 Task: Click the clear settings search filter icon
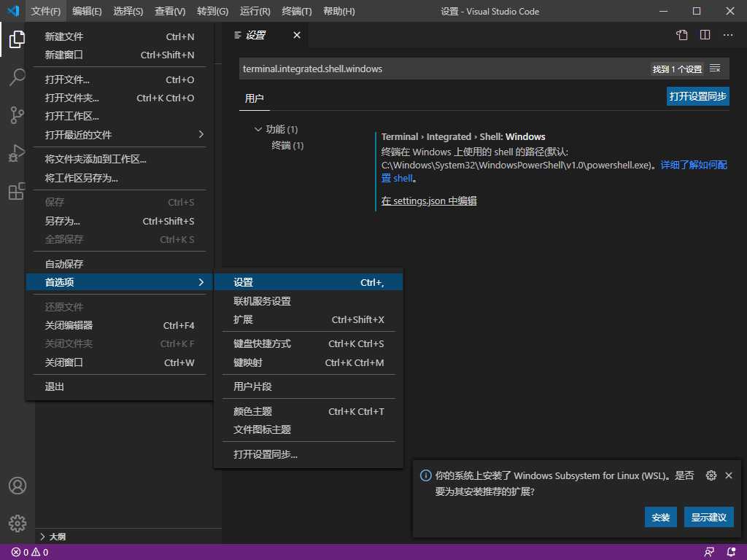click(715, 69)
